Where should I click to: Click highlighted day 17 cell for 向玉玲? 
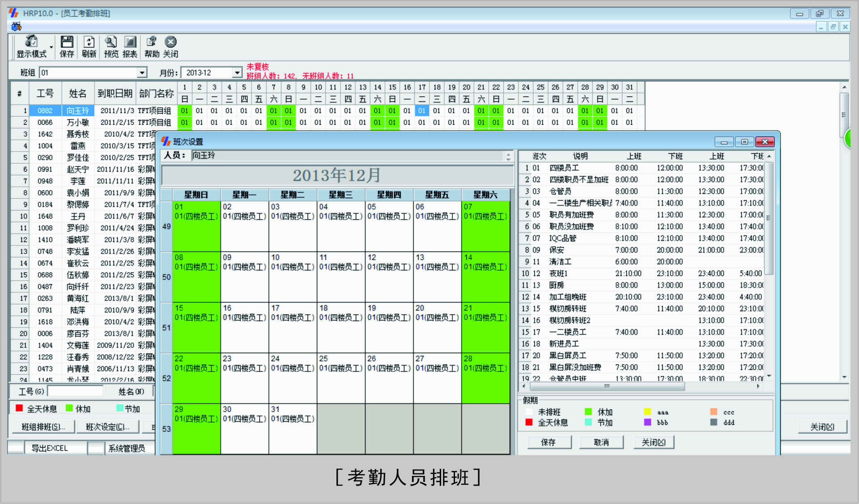[421, 110]
